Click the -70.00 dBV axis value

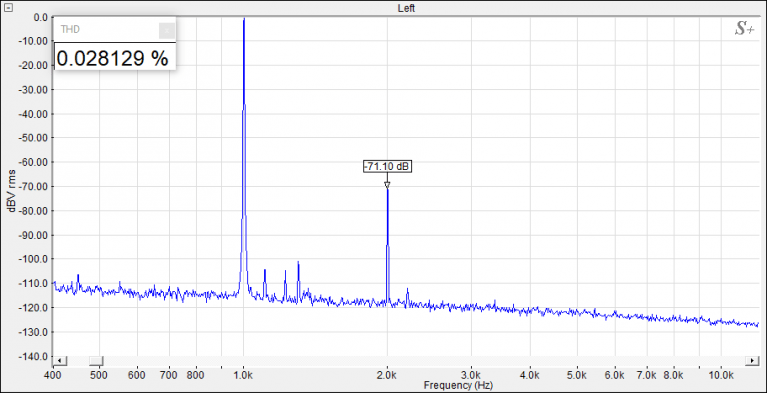coord(32,186)
